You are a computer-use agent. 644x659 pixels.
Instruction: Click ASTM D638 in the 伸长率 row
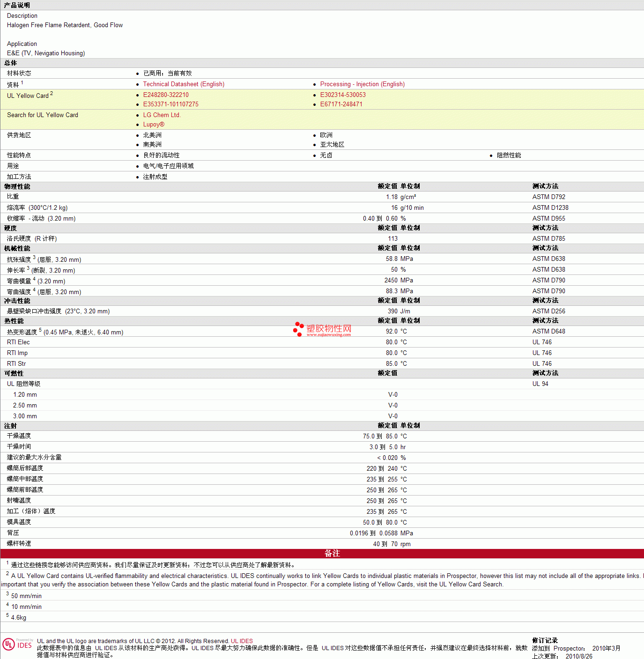pyautogui.click(x=548, y=270)
